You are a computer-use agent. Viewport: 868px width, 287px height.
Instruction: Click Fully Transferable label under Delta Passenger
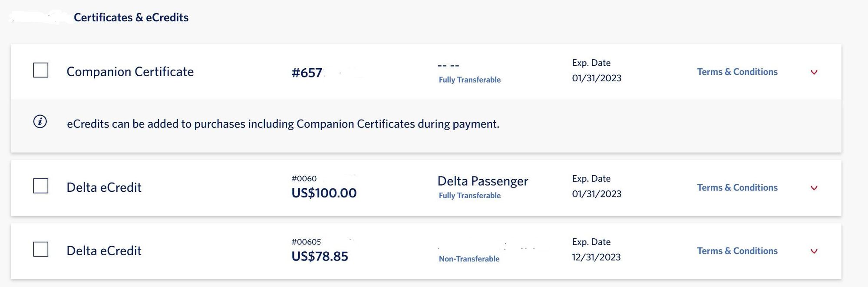tap(469, 195)
